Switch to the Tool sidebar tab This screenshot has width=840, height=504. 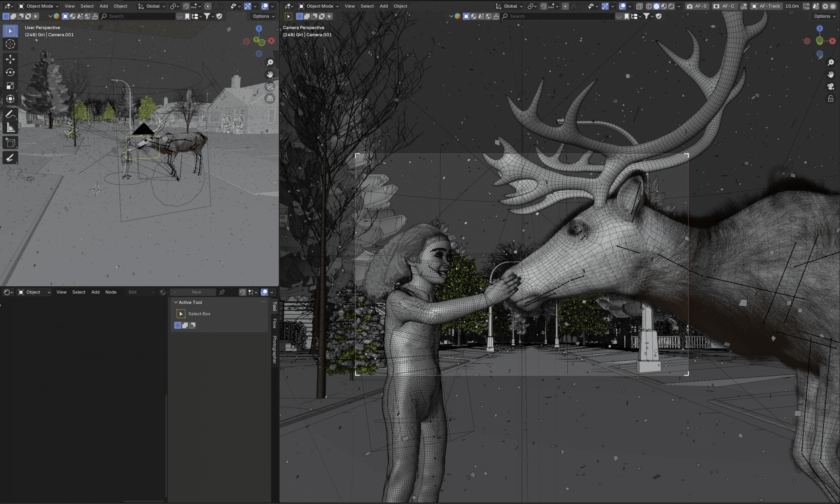pyautogui.click(x=275, y=306)
